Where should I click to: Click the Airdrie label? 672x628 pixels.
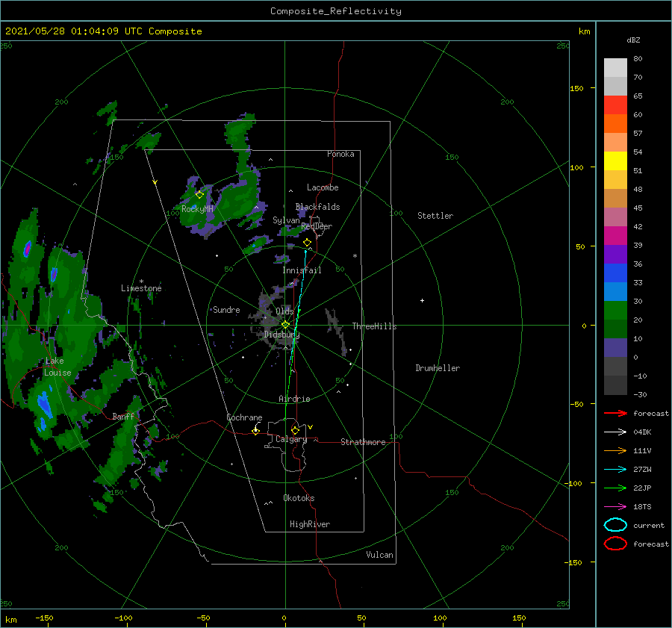tap(294, 399)
